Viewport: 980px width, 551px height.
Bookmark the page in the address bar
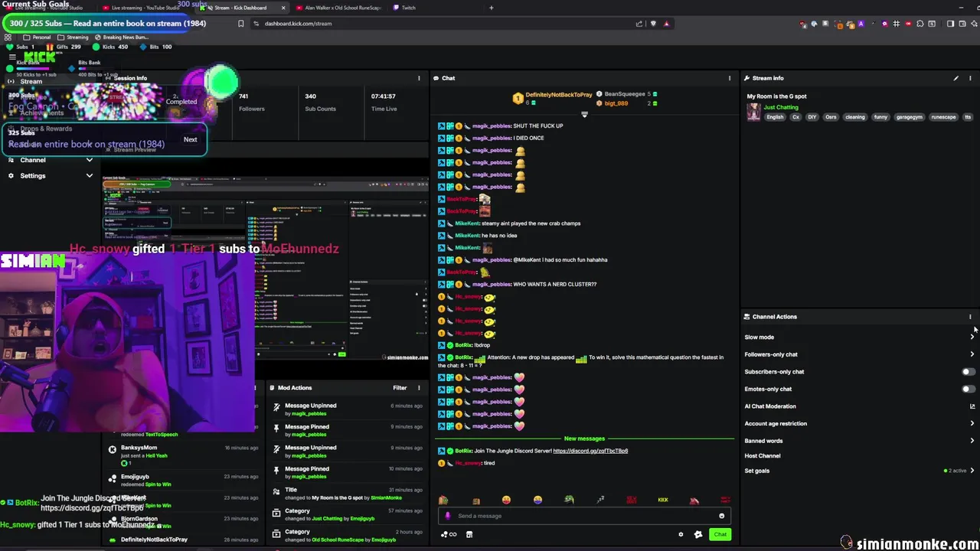tap(240, 24)
